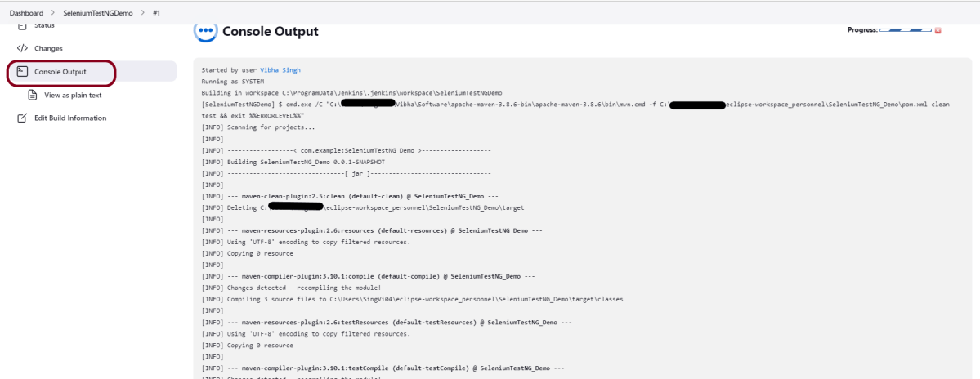Screen dimensions: 980x379
Task: Click the Changes code brackets icon
Action: click(23, 48)
